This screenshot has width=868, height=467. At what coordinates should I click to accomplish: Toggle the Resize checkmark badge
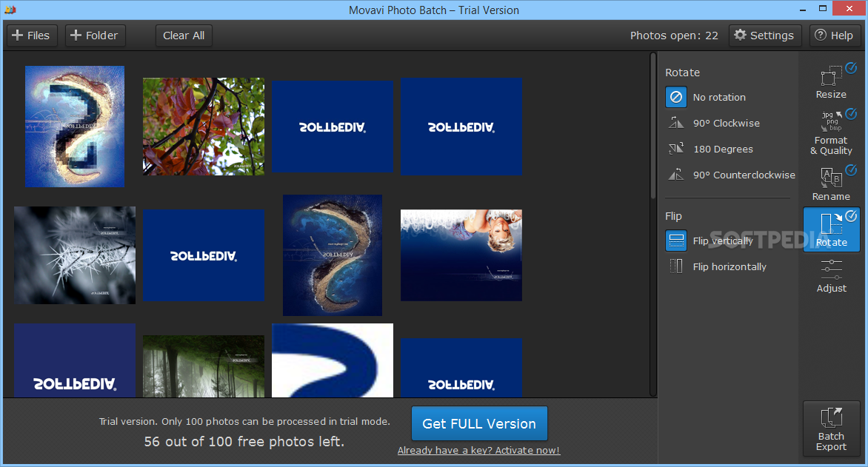pos(851,68)
